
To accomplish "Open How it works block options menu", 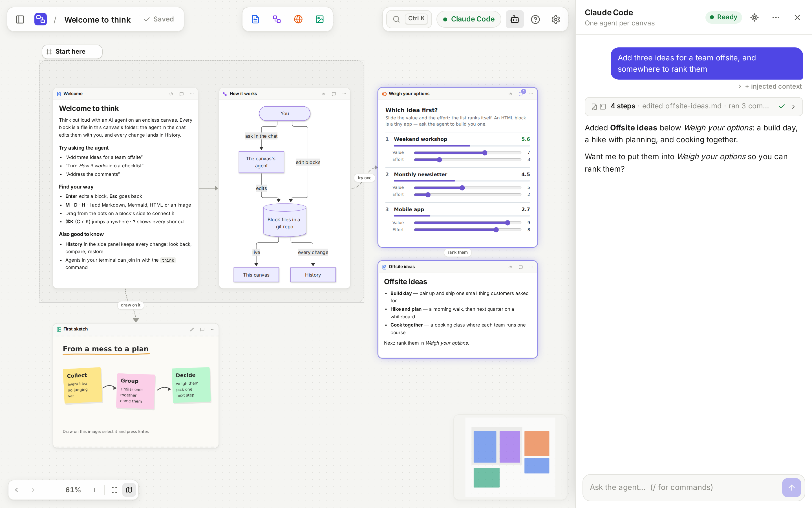I will (344, 94).
